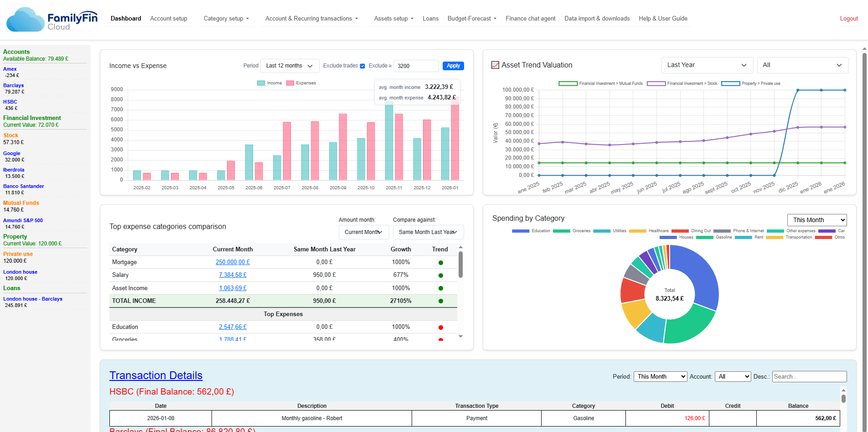868x432 pixels.
Task: Toggle the Groceries legend swatch in Spending chart
Action: tap(562, 231)
